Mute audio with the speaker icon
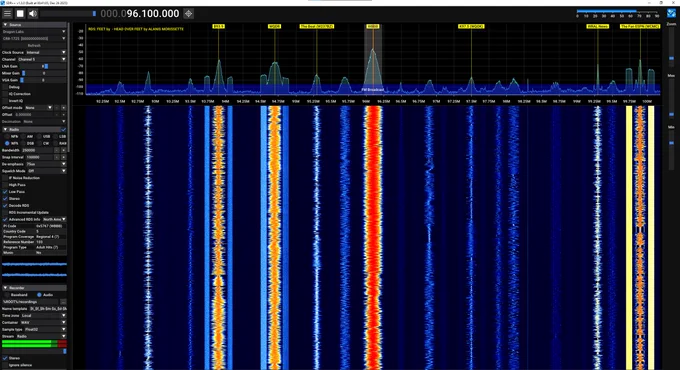The image size is (680, 370). (33, 13)
